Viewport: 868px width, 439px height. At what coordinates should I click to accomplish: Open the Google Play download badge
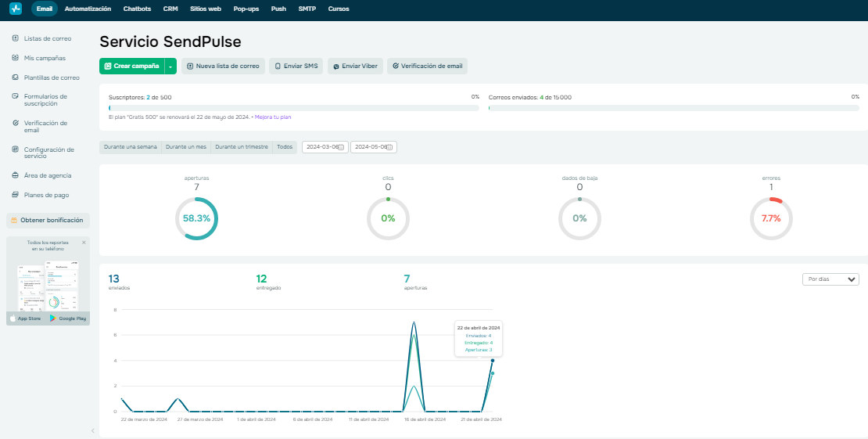coord(67,318)
